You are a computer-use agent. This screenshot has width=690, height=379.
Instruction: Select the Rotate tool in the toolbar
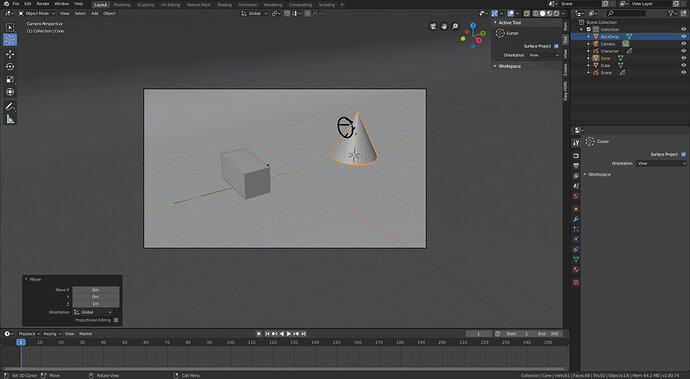[x=10, y=66]
